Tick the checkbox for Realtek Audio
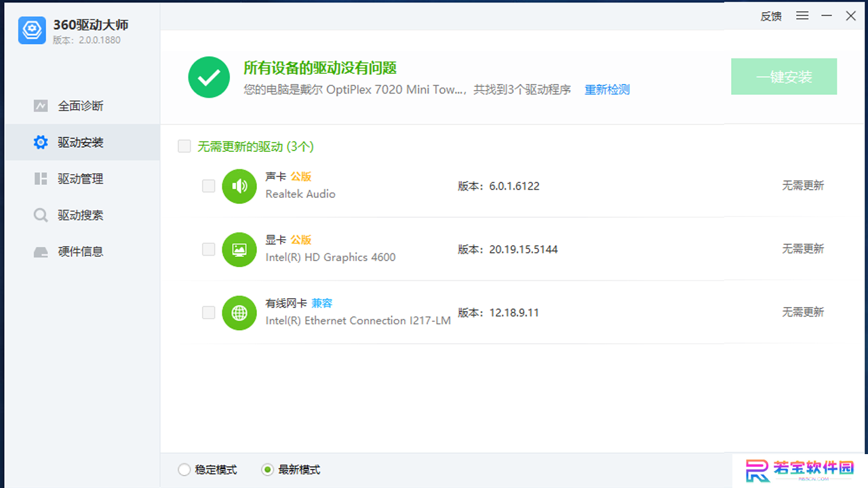Viewport: 868px width, 488px height. point(209,186)
